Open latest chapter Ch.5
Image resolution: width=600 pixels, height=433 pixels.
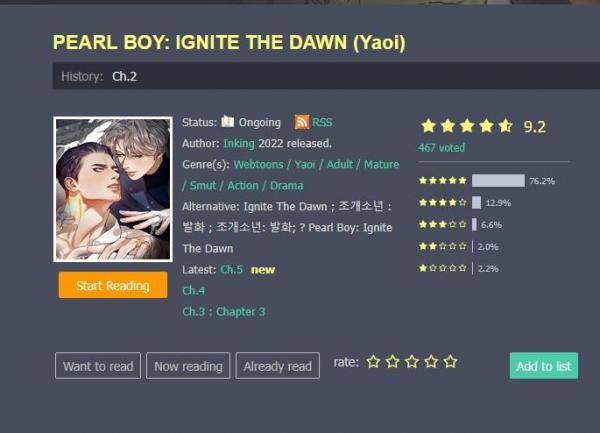point(232,270)
